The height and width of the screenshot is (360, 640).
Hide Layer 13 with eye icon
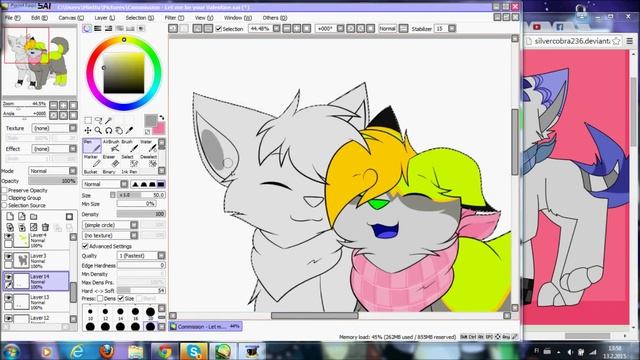(x=8, y=298)
